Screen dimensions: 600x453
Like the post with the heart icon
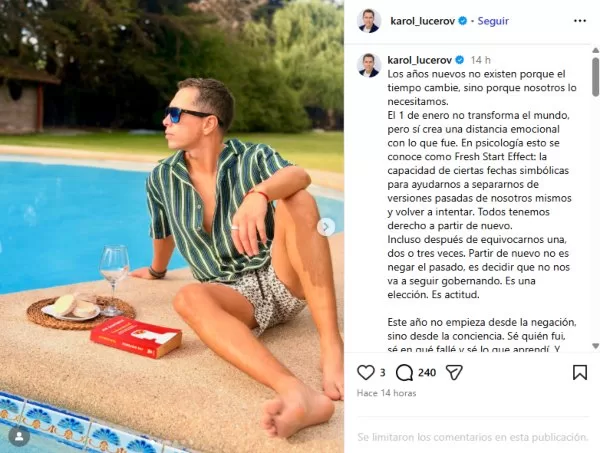coord(365,372)
